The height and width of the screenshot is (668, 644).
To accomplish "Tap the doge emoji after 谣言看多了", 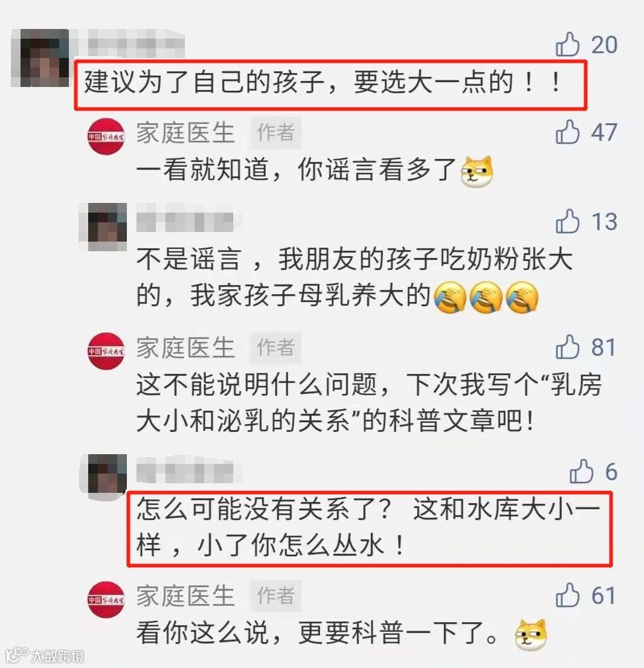I will 477,172.
